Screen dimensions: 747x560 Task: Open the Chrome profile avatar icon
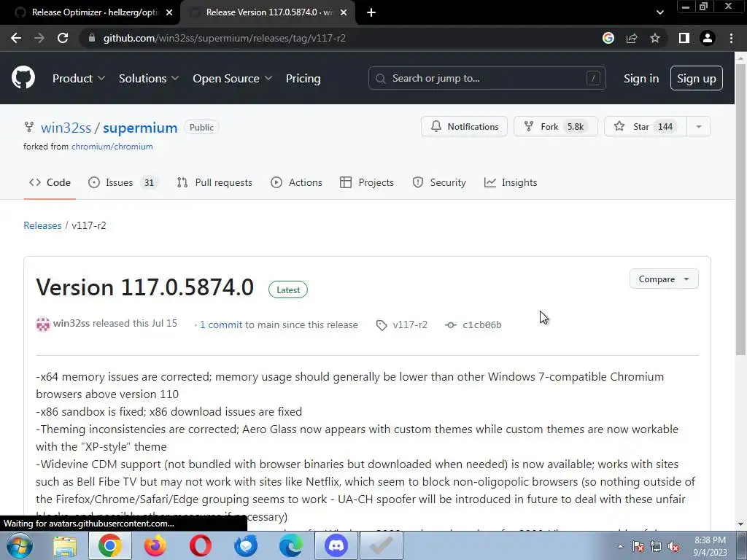click(708, 38)
